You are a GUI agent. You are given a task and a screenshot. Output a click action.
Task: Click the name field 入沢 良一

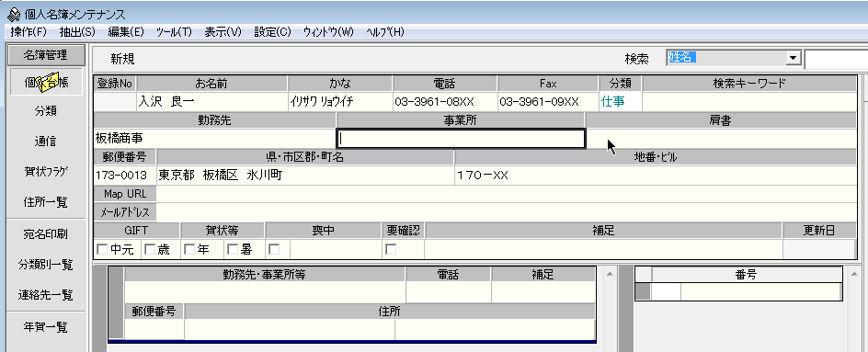click(212, 101)
